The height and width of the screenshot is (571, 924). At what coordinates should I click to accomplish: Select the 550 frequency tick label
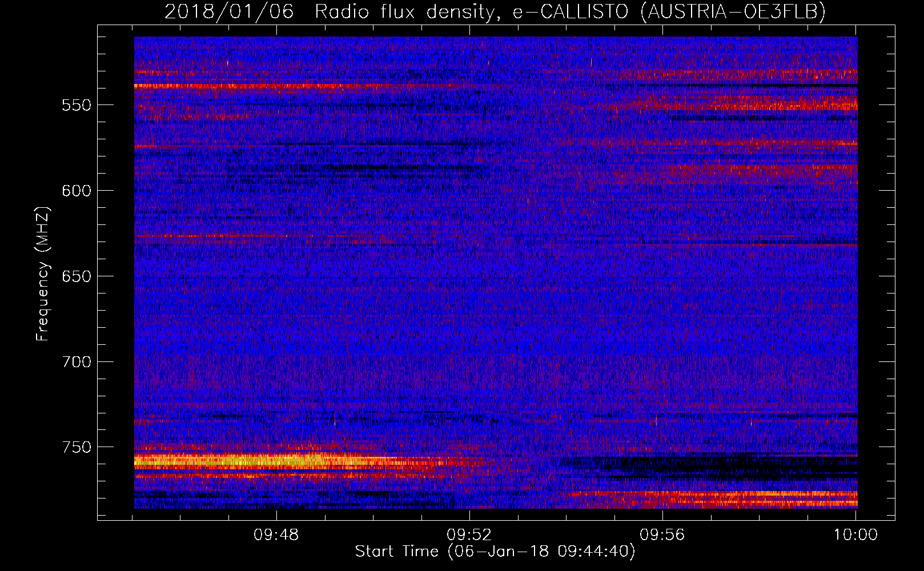coord(77,106)
